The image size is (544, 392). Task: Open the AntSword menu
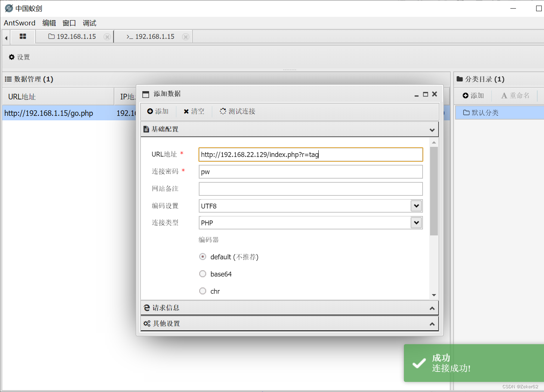(x=19, y=23)
